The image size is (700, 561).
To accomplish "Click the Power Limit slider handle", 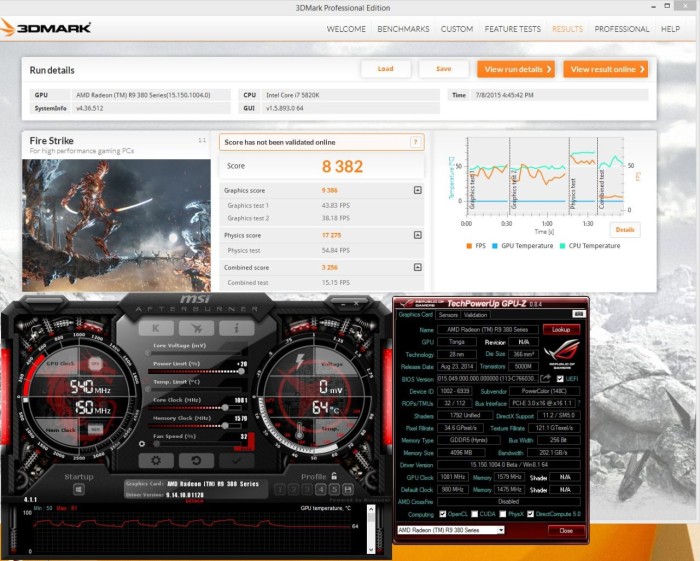I will coord(242,371).
